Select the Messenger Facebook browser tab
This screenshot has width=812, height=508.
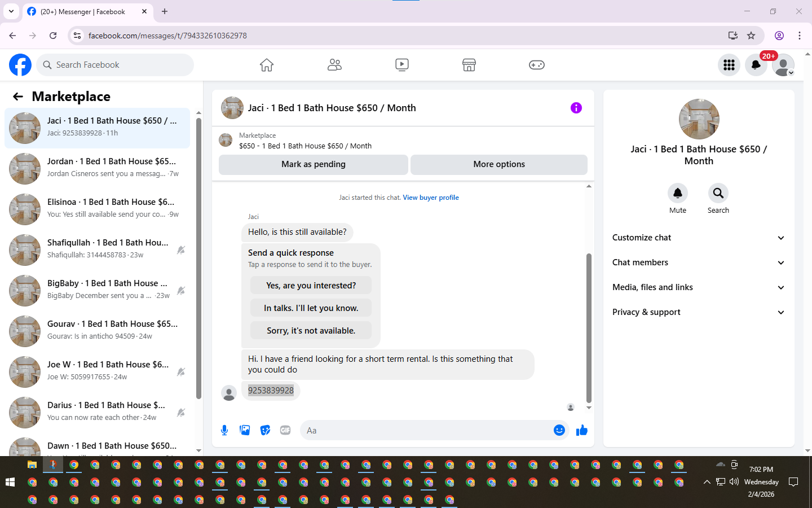(x=88, y=12)
